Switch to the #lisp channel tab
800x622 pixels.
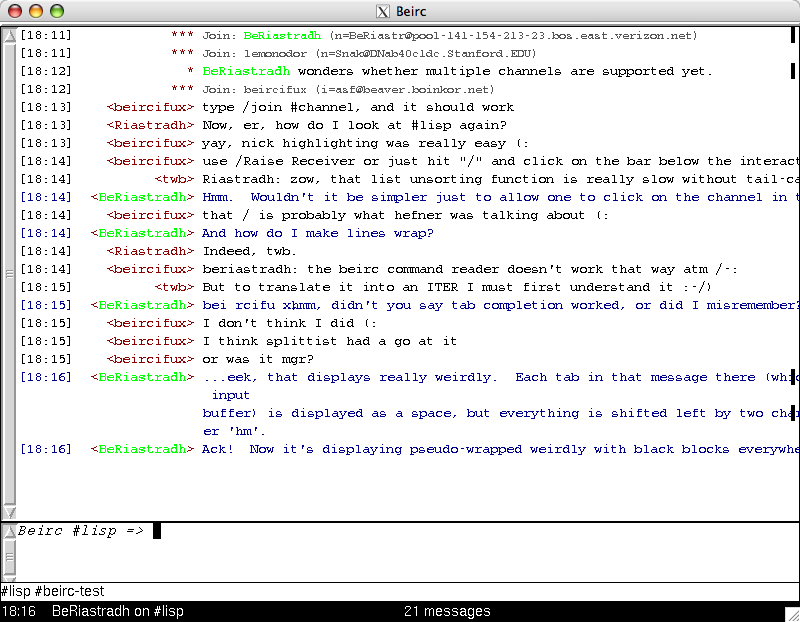(15, 592)
